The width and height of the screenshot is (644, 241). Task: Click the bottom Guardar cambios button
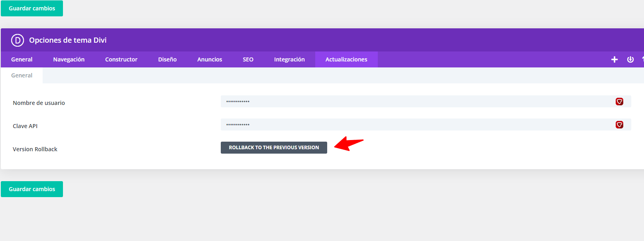(32, 189)
